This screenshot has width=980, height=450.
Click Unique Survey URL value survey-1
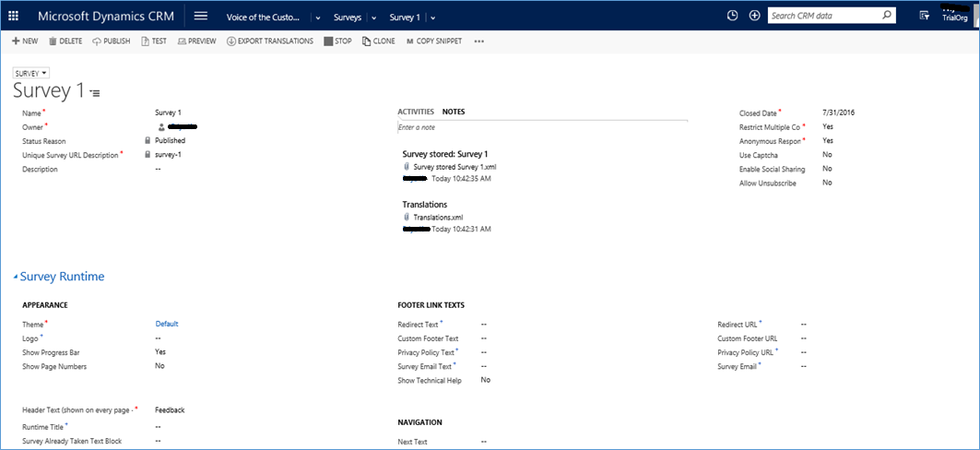click(x=168, y=154)
